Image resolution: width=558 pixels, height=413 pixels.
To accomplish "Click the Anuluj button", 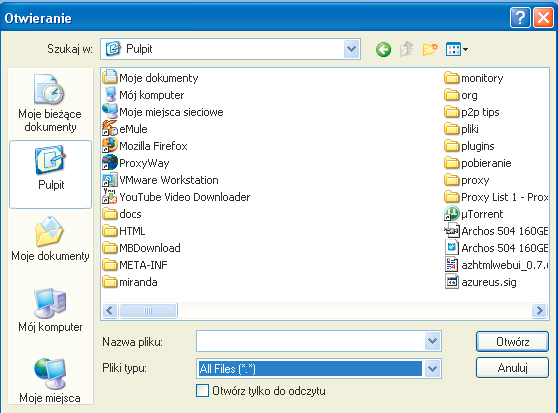I will (x=512, y=367).
